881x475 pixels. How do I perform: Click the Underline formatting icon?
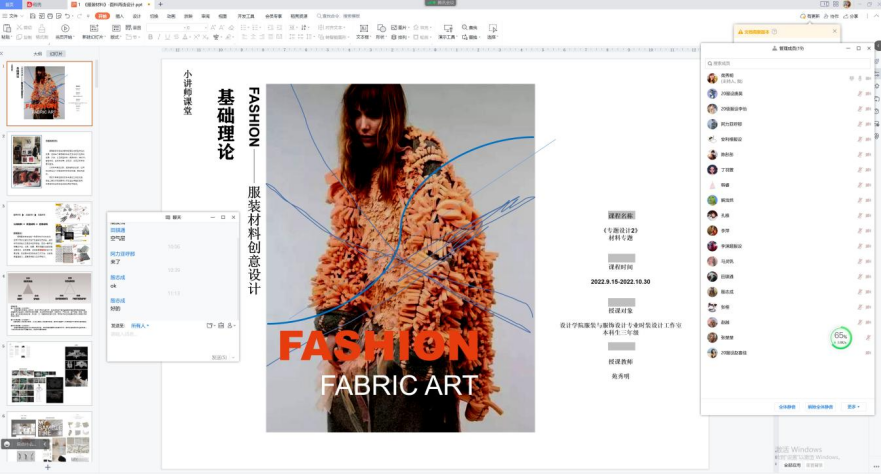tap(167, 37)
